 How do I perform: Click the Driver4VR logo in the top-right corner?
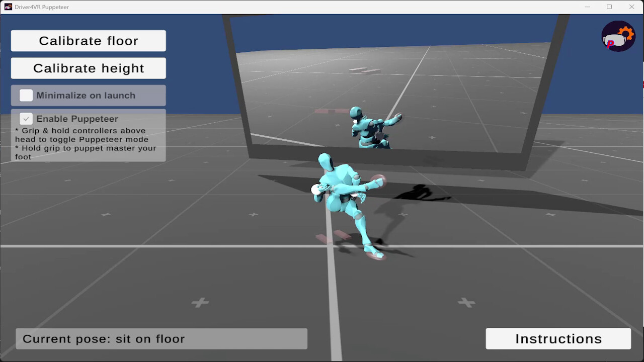pyautogui.click(x=618, y=36)
